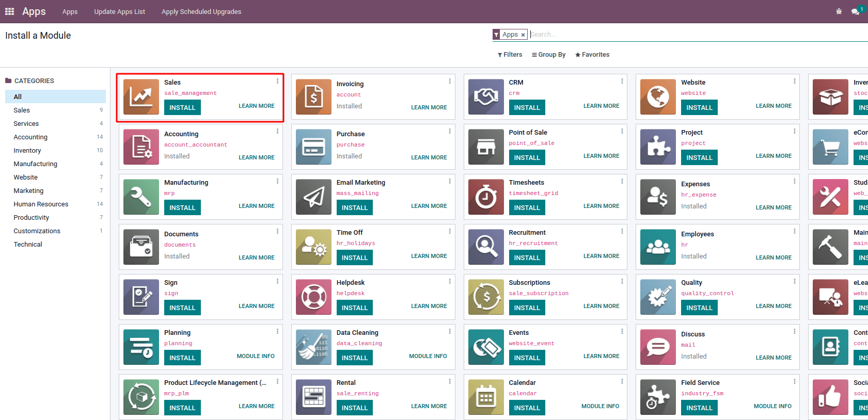Click the Discuss speech bubble icon
The height and width of the screenshot is (420, 868).
click(658, 347)
